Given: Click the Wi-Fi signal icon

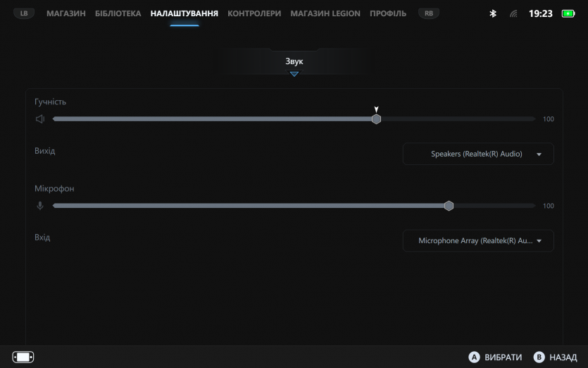Looking at the screenshot, I should click(513, 13).
